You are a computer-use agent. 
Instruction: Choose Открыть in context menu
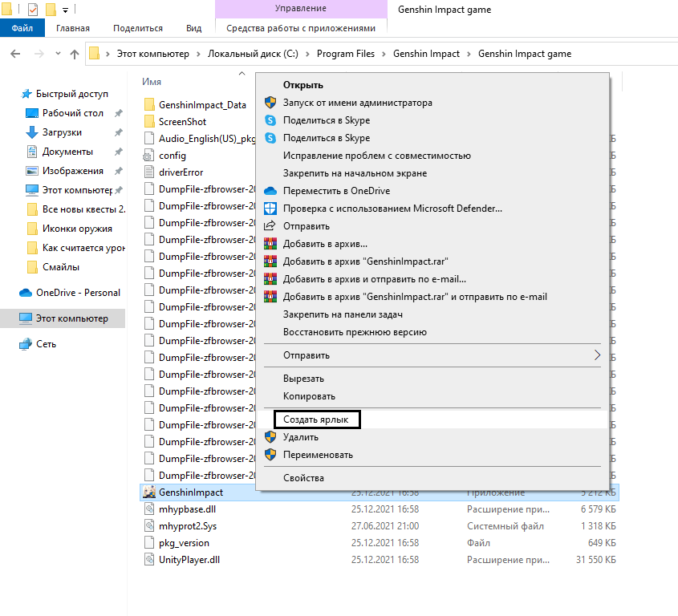pos(302,85)
